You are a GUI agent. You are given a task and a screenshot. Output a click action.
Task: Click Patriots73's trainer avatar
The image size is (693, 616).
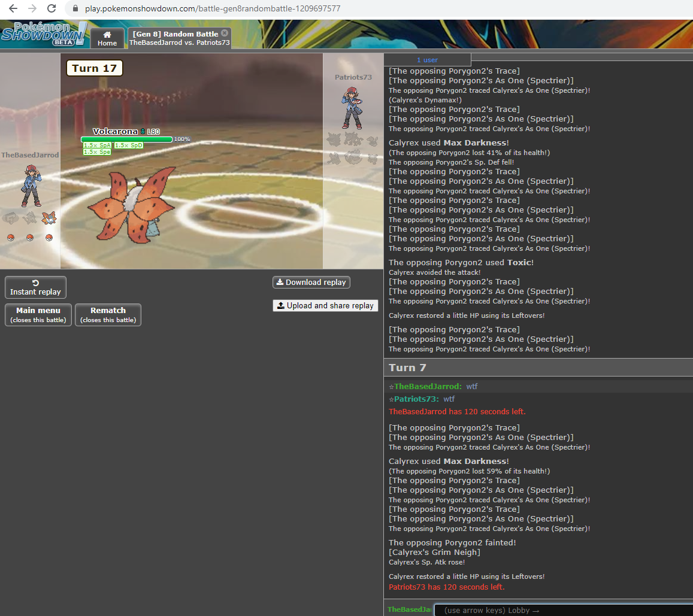pyautogui.click(x=353, y=108)
